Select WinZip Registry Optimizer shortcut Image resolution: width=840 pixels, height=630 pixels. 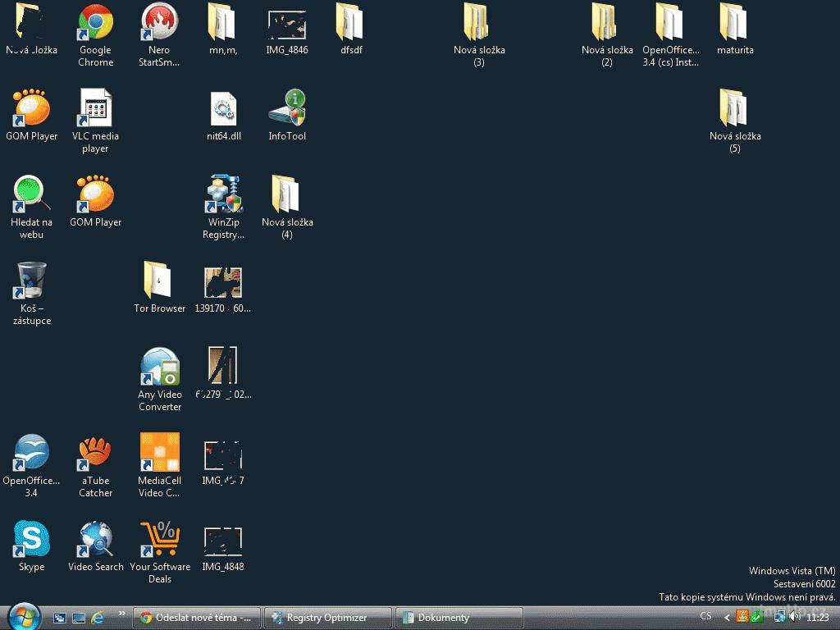223,196
